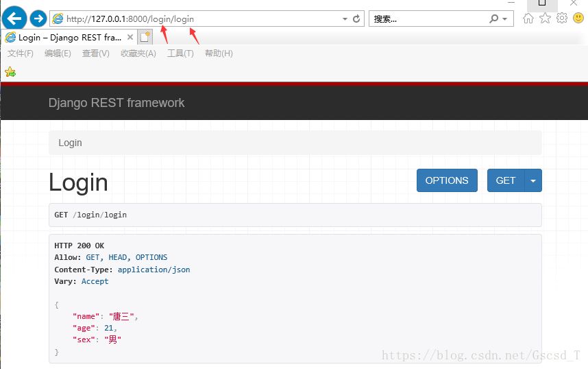Click the add to favorites bar star icon
This screenshot has width=588, height=369.
click(10, 72)
